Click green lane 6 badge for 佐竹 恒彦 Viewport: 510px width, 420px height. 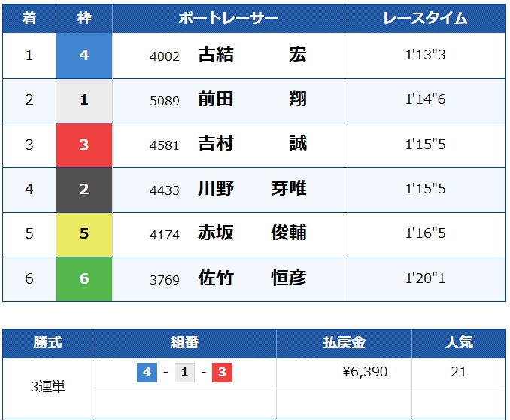(84, 278)
